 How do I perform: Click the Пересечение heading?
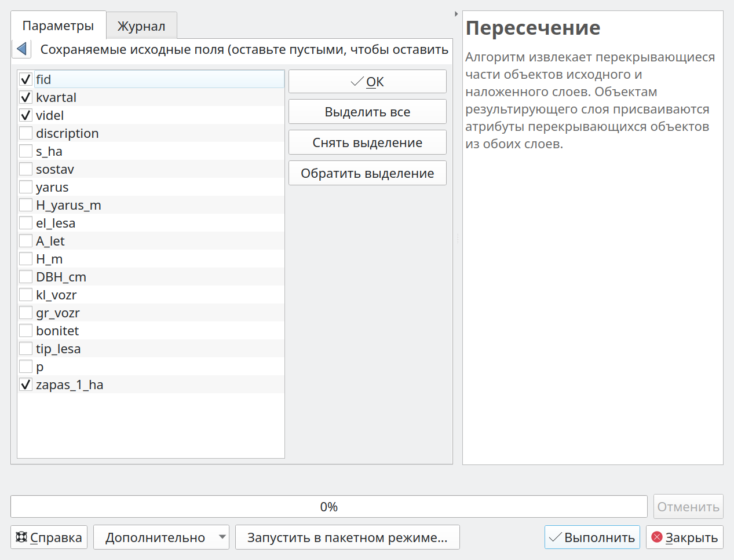pos(533,28)
